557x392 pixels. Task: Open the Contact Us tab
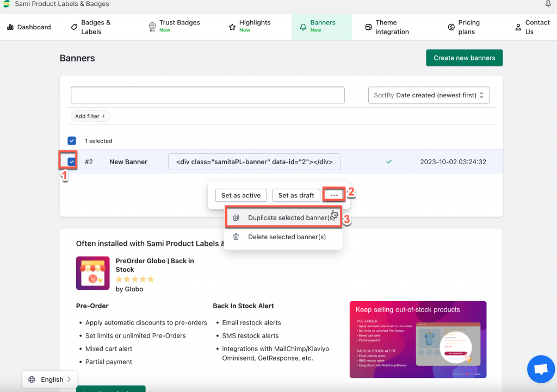[532, 27]
